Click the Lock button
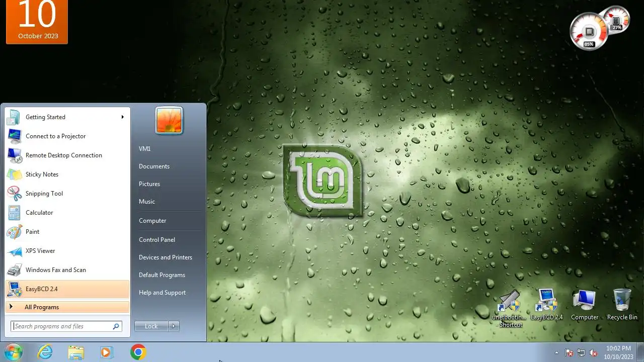The image size is (644, 362). click(x=151, y=326)
